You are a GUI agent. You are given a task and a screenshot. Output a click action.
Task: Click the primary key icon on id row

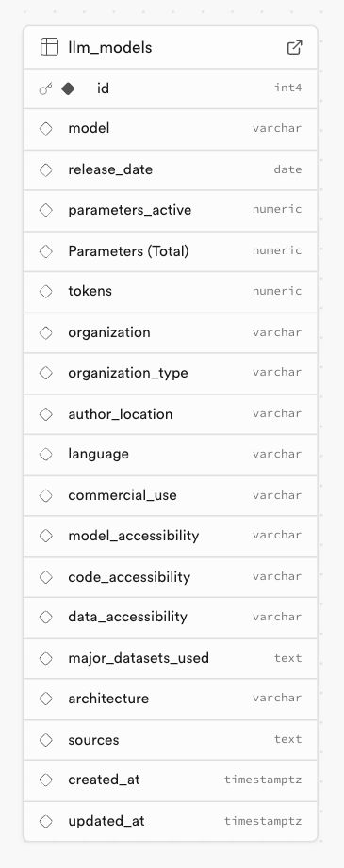(45, 88)
